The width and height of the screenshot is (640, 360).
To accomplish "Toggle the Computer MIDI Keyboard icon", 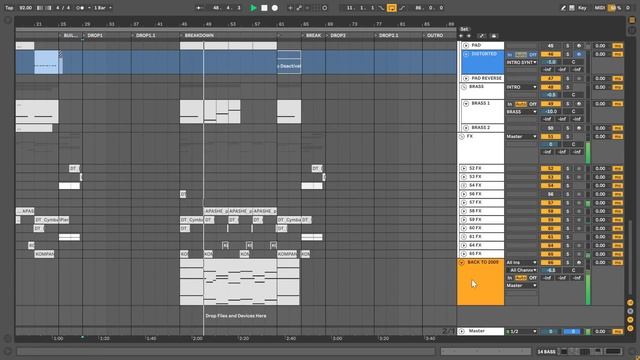I will [572, 8].
